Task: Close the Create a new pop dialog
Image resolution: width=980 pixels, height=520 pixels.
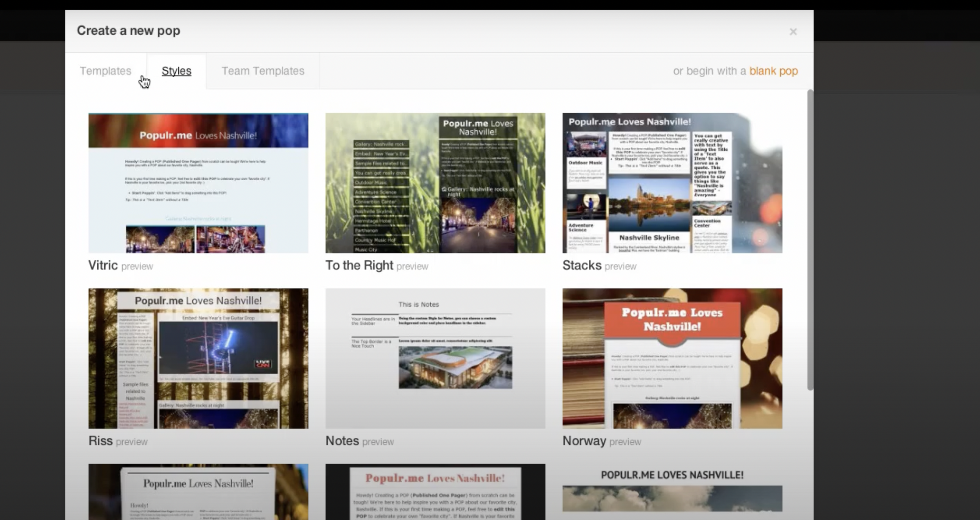Action: coord(793,31)
